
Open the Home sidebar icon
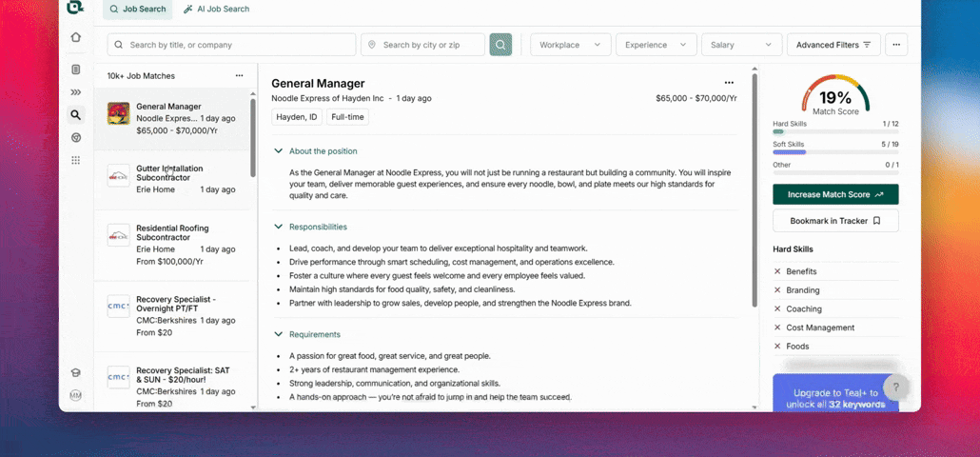click(x=75, y=37)
